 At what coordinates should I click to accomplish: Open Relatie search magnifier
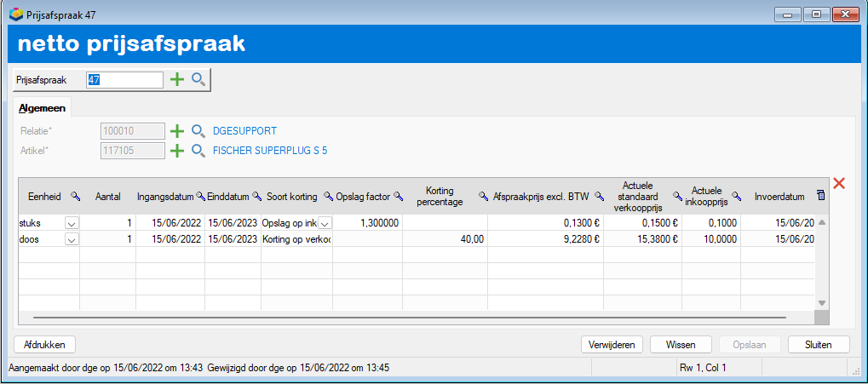coord(198,131)
